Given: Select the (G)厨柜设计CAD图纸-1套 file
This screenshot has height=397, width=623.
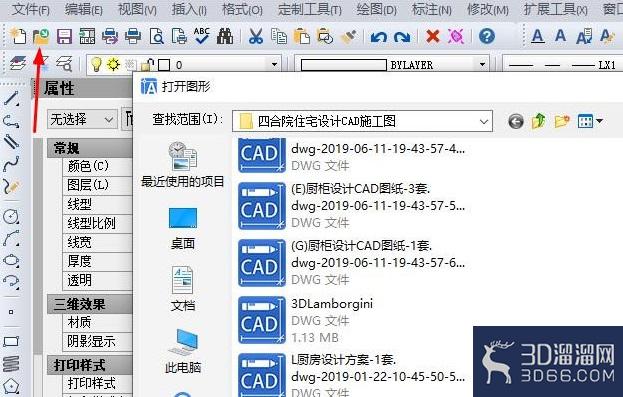Looking at the screenshot, I should point(351,263).
